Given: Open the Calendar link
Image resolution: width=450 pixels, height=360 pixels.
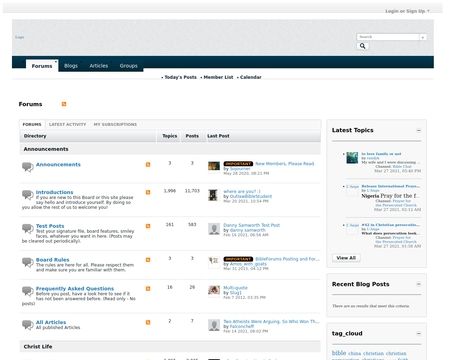Looking at the screenshot, I should pyautogui.click(x=251, y=77).
